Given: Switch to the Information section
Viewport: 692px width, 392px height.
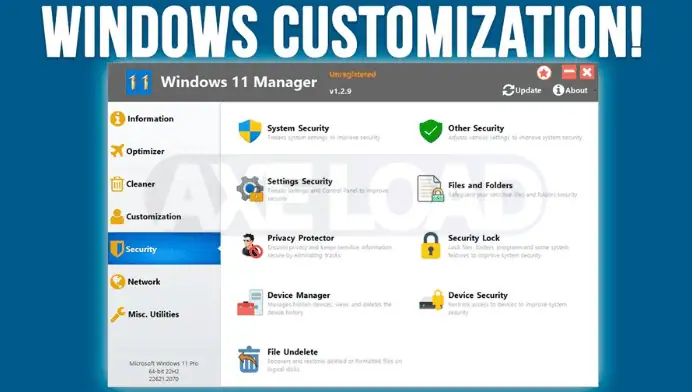Looking at the screenshot, I should [x=164, y=118].
